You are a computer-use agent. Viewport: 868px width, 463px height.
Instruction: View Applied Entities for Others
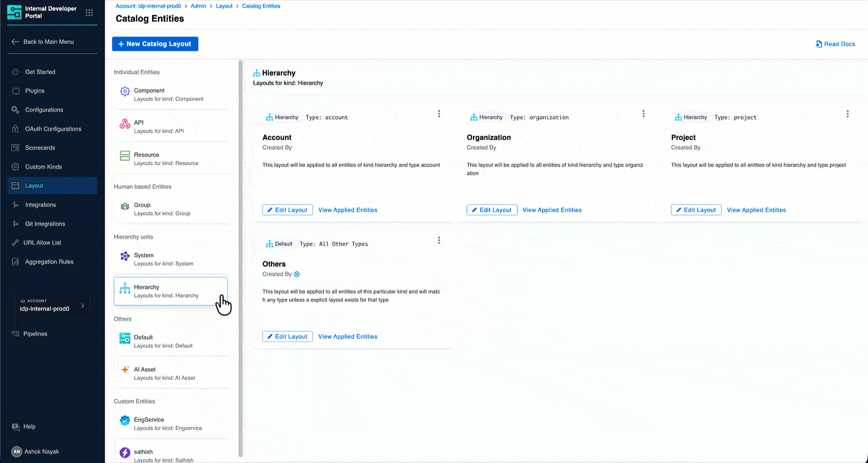pos(348,337)
